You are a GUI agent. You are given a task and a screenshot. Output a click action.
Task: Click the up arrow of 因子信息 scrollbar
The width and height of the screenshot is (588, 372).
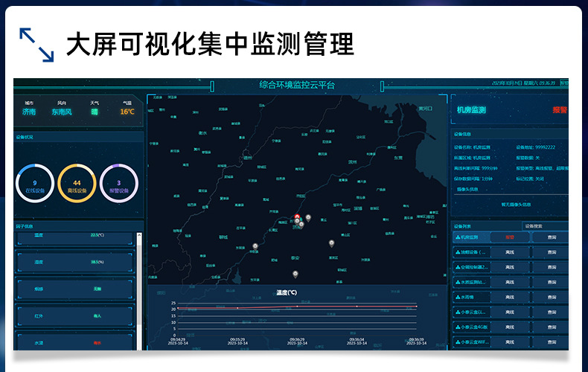pos(139,235)
